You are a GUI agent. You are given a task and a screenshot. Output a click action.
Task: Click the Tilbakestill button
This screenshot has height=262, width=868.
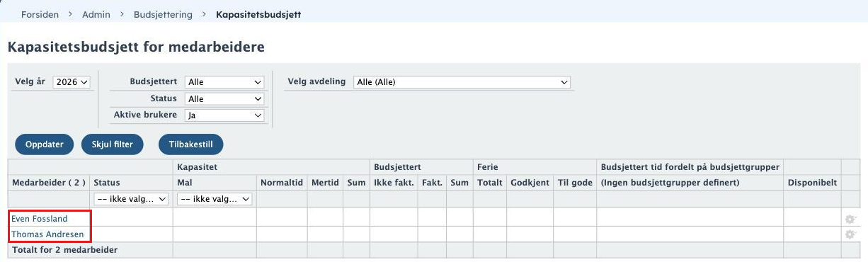191,144
